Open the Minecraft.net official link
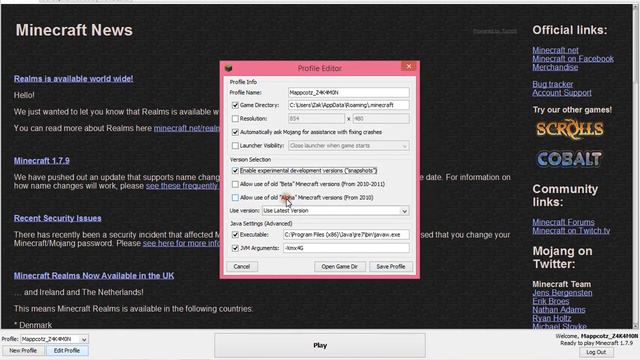This screenshot has height=360, width=640. [x=555, y=50]
